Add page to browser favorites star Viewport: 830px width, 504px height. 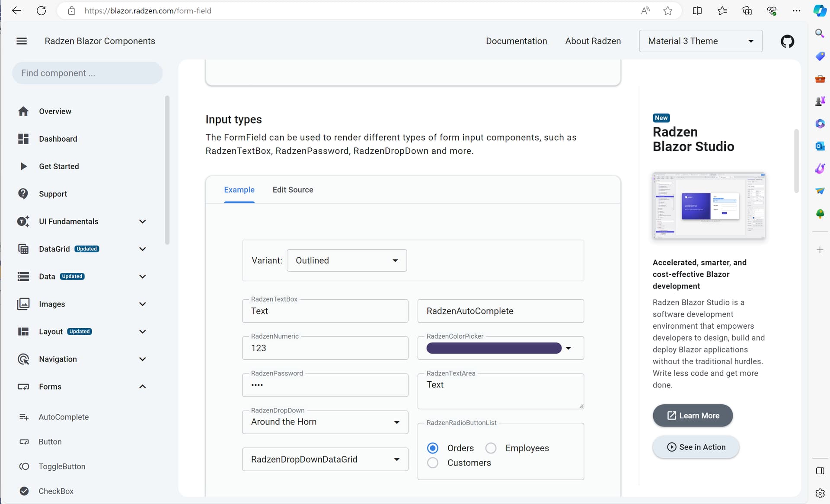667,11
